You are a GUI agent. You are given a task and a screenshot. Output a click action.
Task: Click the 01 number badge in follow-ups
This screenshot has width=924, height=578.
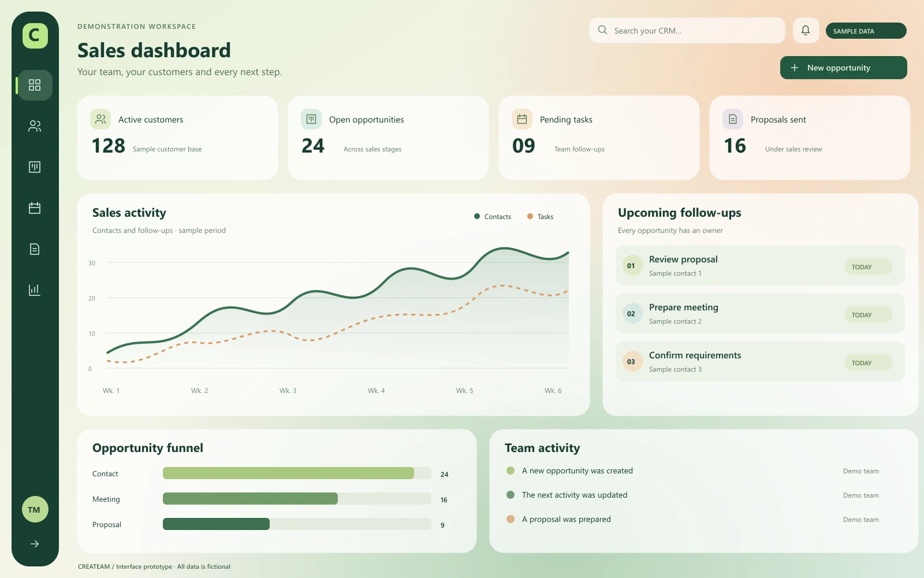pyautogui.click(x=632, y=266)
